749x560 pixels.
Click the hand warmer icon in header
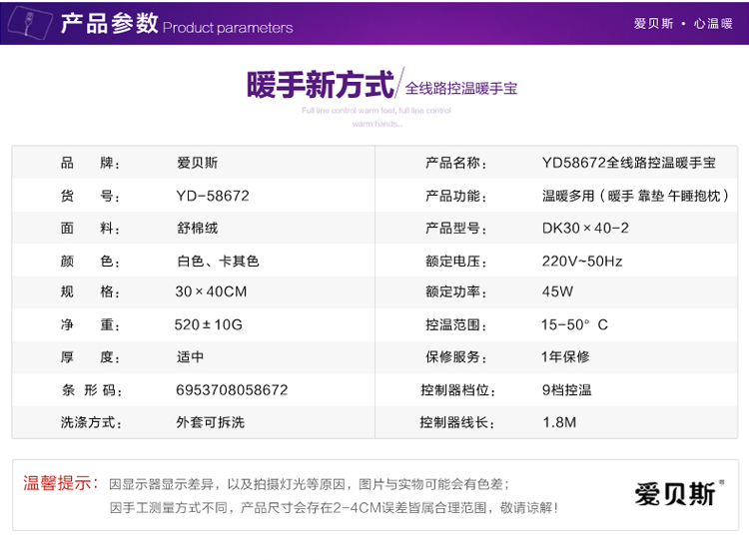pyautogui.click(x=31, y=22)
